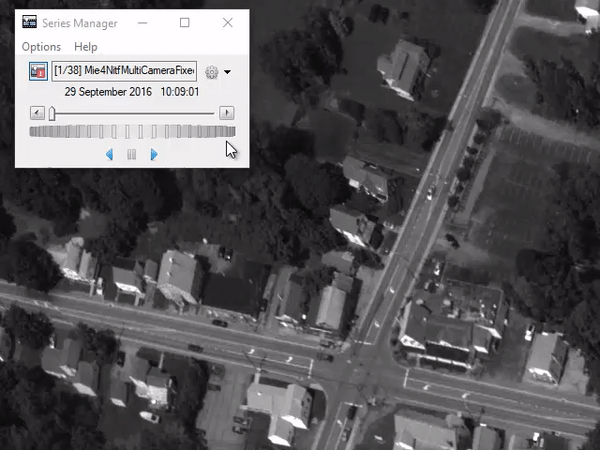Click the Series Manager window title text

click(x=82, y=22)
